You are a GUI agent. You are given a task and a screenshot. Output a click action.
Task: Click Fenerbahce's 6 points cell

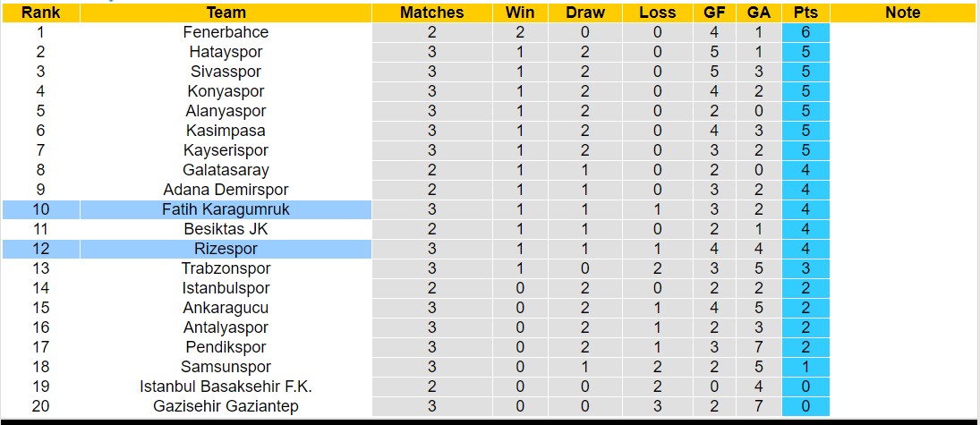pos(805,32)
